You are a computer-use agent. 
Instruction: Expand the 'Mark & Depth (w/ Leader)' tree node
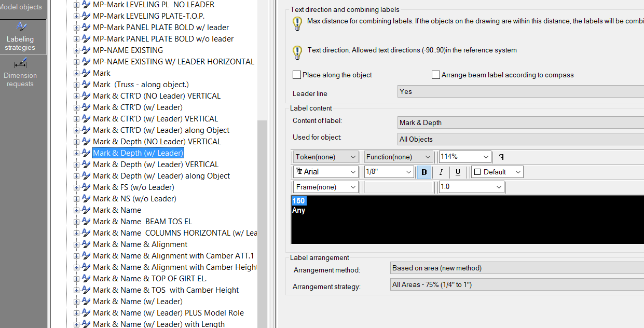pos(76,153)
